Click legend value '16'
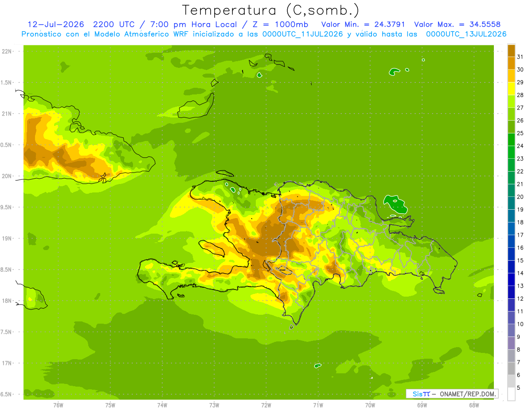This screenshot has width=532, height=411. pos(520,247)
